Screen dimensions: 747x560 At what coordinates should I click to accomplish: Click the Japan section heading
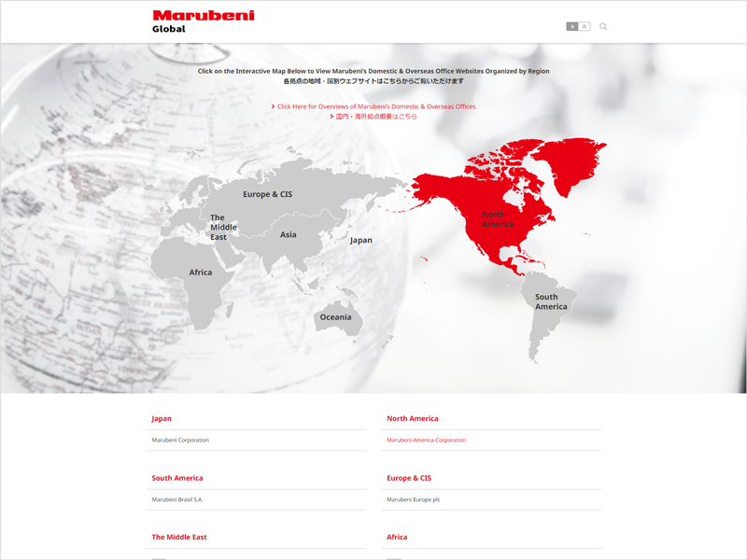pyautogui.click(x=162, y=418)
